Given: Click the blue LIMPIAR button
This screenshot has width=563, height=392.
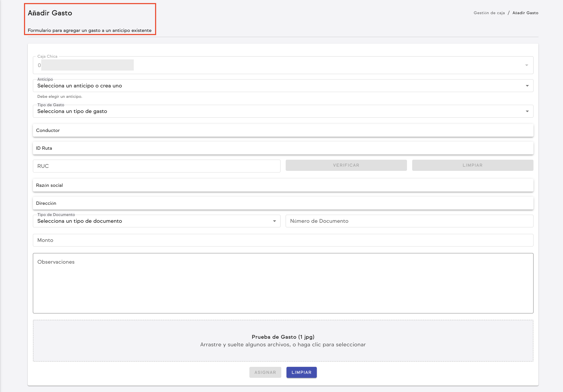Looking at the screenshot, I should 301,372.
